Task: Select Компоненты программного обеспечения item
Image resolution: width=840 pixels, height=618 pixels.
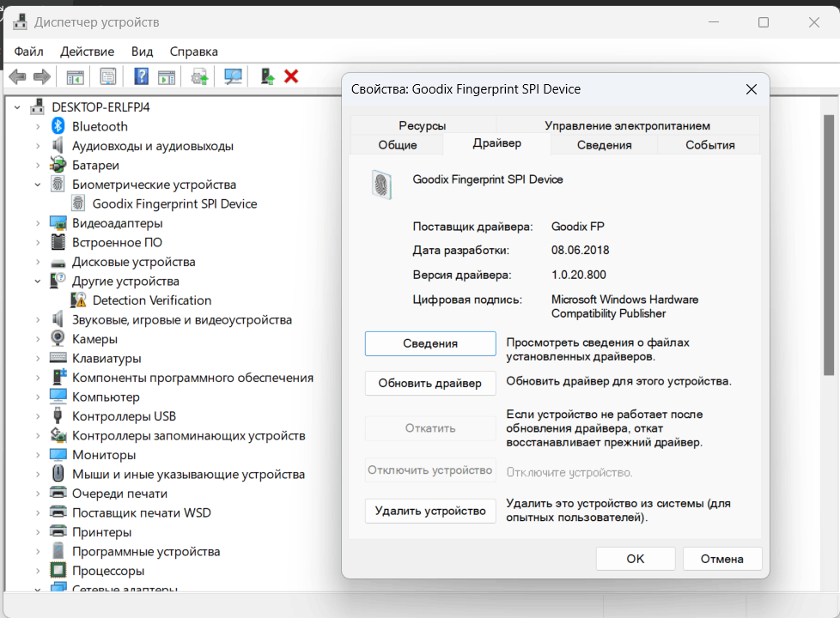Action: click(x=192, y=378)
